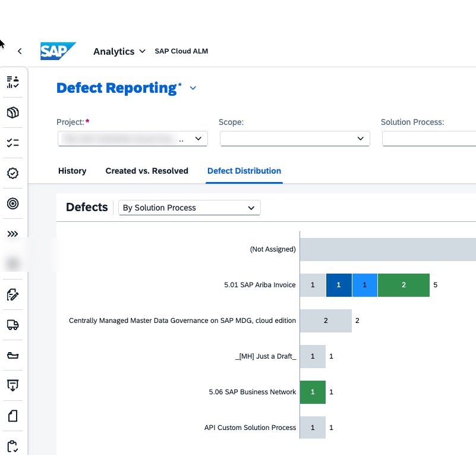Screen dimensions: 476x455
Task: Click the API Custom Solution Process bar
Action: click(x=313, y=428)
